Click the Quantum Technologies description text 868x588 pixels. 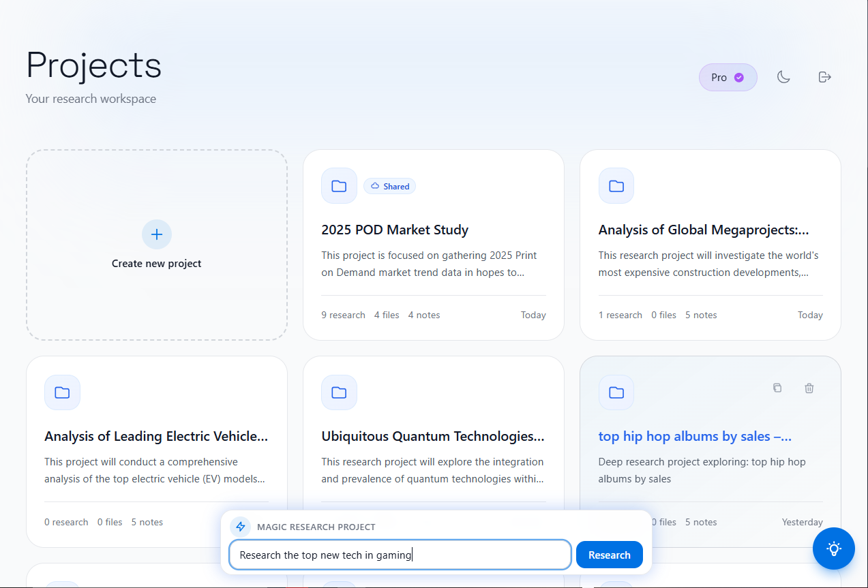433,470
